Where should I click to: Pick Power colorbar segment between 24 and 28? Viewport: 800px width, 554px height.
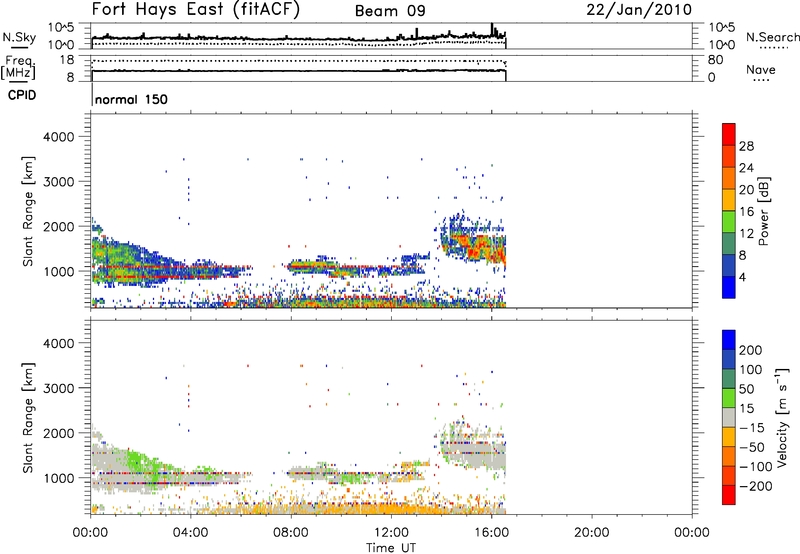click(729, 156)
